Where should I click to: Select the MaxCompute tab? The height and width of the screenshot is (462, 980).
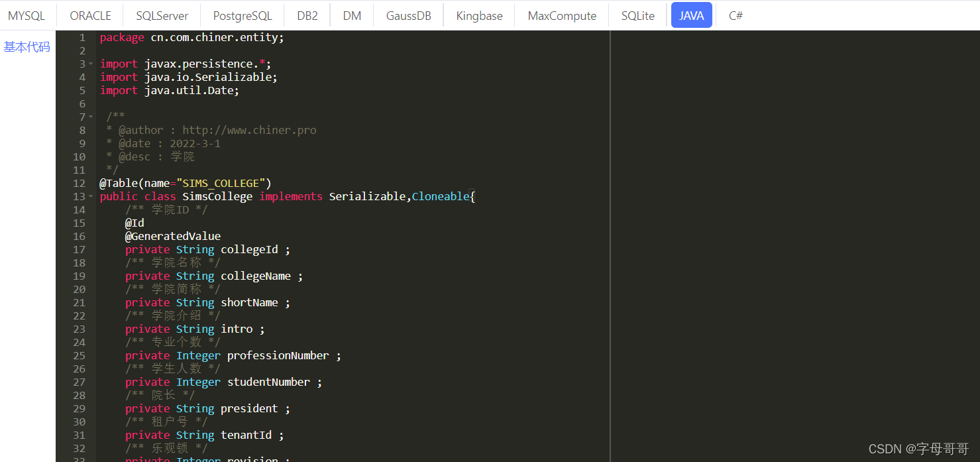tap(562, 16)
